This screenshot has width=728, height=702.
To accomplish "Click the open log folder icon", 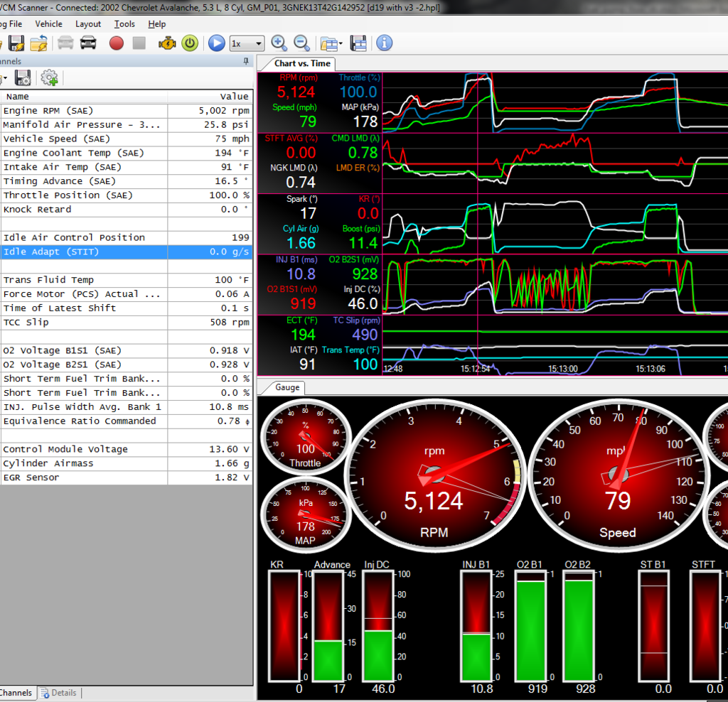I will (x=39, y=43).
